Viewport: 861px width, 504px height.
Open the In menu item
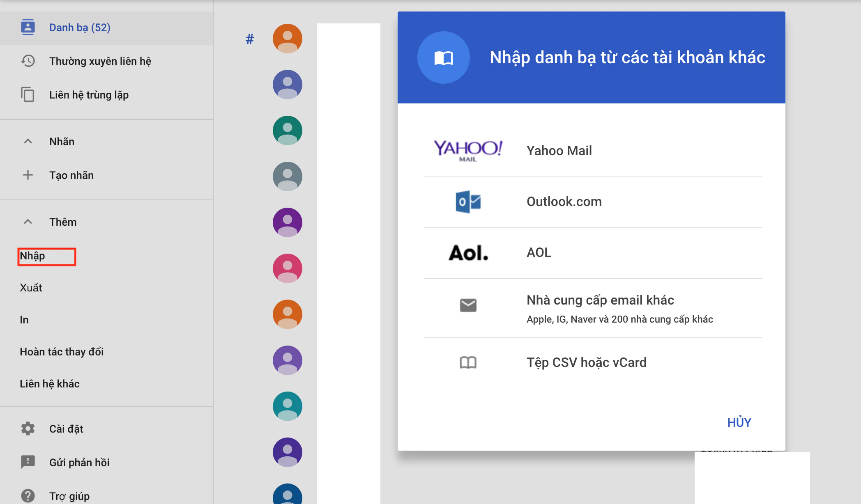[24, 320]
